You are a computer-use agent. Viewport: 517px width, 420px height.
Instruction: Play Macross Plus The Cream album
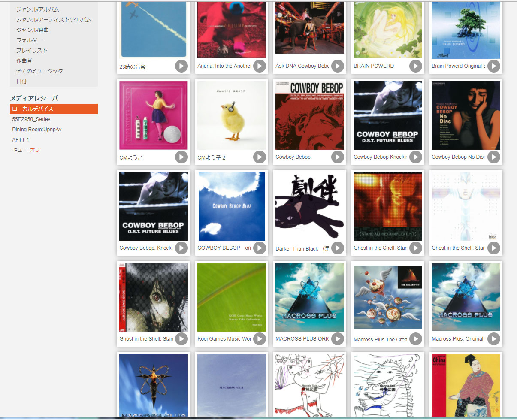click(x=416, y=339)
